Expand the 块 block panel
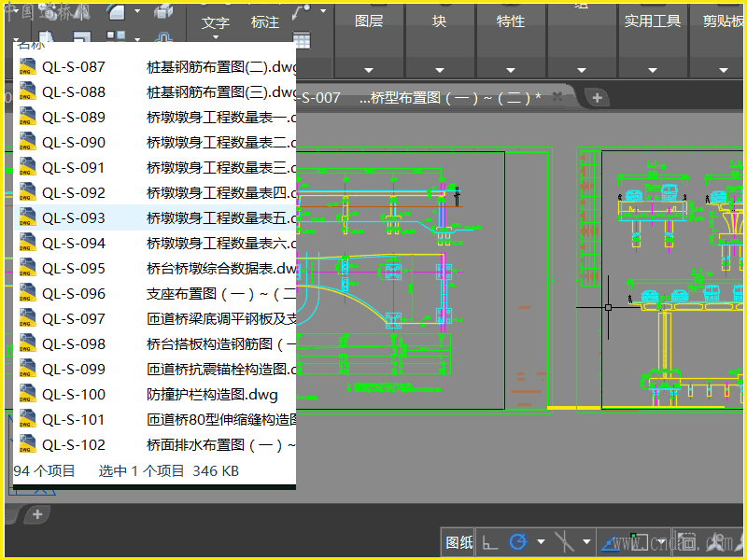The width and height of the screenshot is (747, 560). 439,21
